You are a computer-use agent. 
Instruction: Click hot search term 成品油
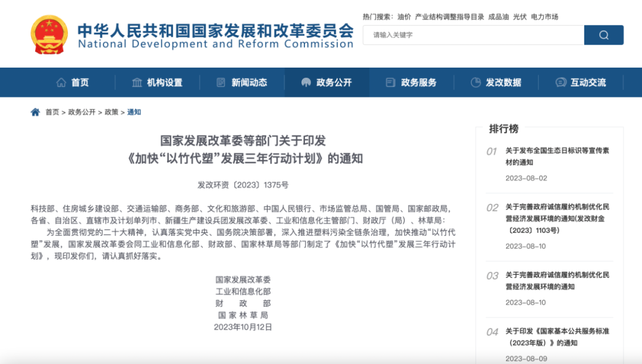498,17
